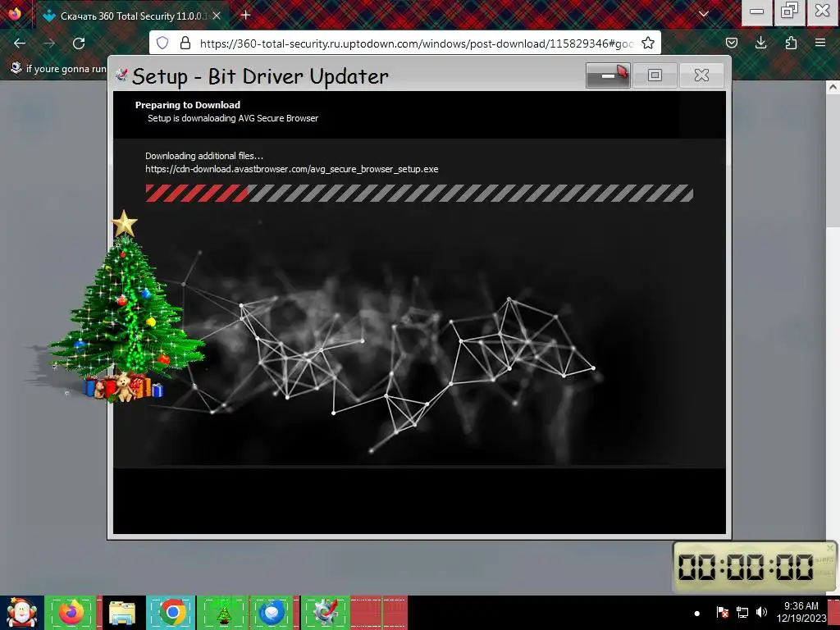Screen dimensions: 840x630
Task: Open the Pocket save icon
Action: click(x=731, y=43)
